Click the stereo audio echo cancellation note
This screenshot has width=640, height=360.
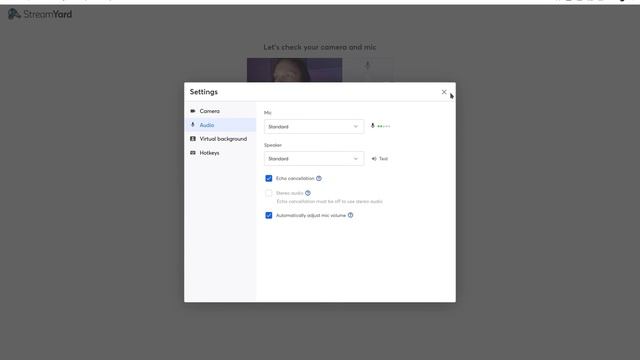[329, 201]
